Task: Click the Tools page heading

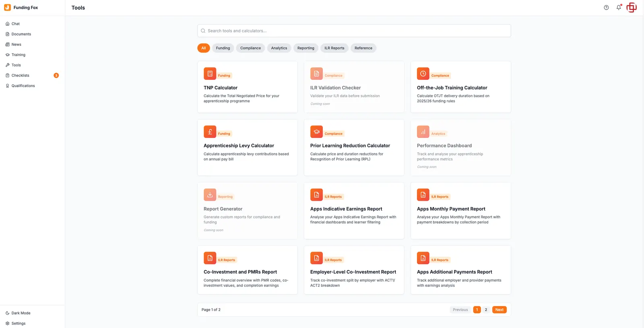Action: (78, 8)
